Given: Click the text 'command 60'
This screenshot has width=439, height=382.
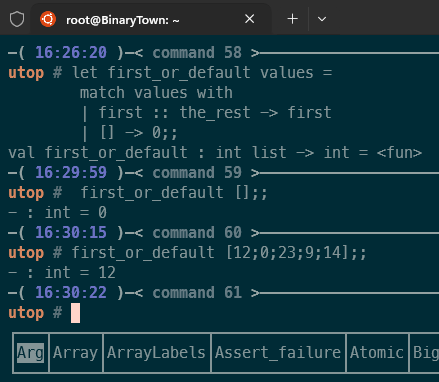Looking at the screenshot, I should point(197,233).
